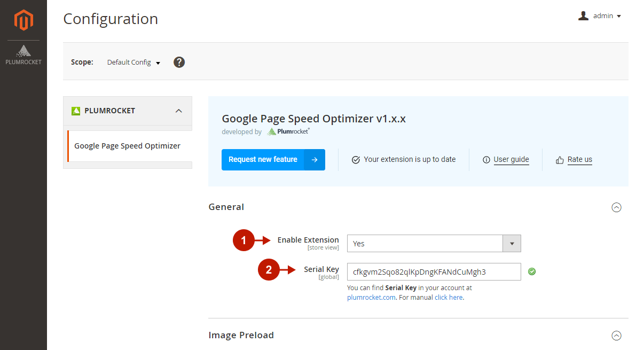
Task: Follow the plumrocket.com link
Action: point(372,298)
